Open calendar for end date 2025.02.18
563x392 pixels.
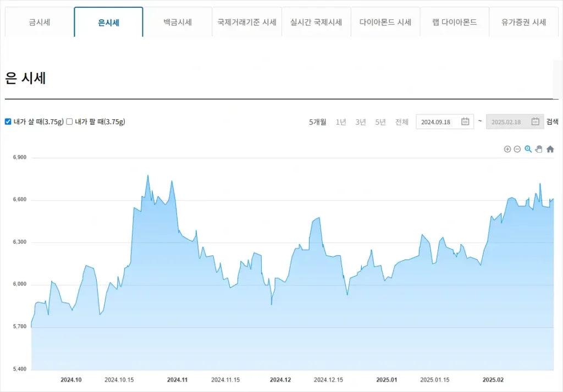pos(535,122)
